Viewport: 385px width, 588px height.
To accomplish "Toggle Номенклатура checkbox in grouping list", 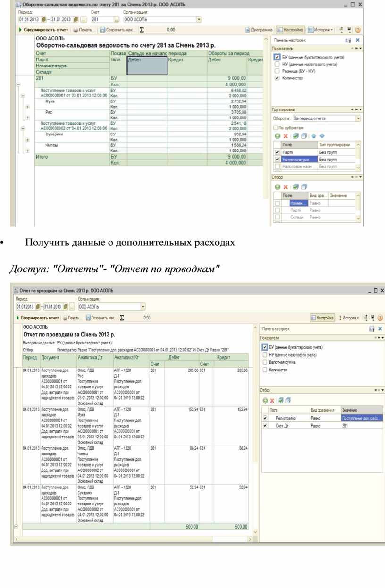I will (277, 160).
